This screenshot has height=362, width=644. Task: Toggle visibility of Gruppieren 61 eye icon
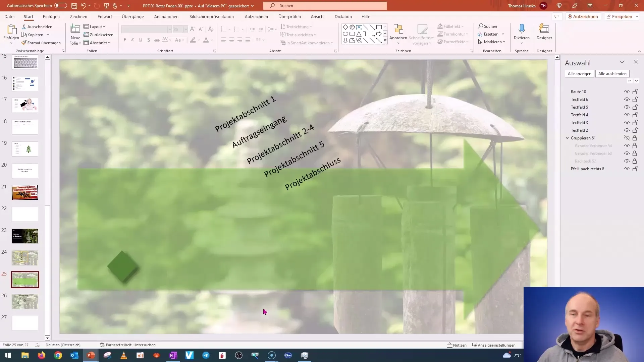(627, 137)
